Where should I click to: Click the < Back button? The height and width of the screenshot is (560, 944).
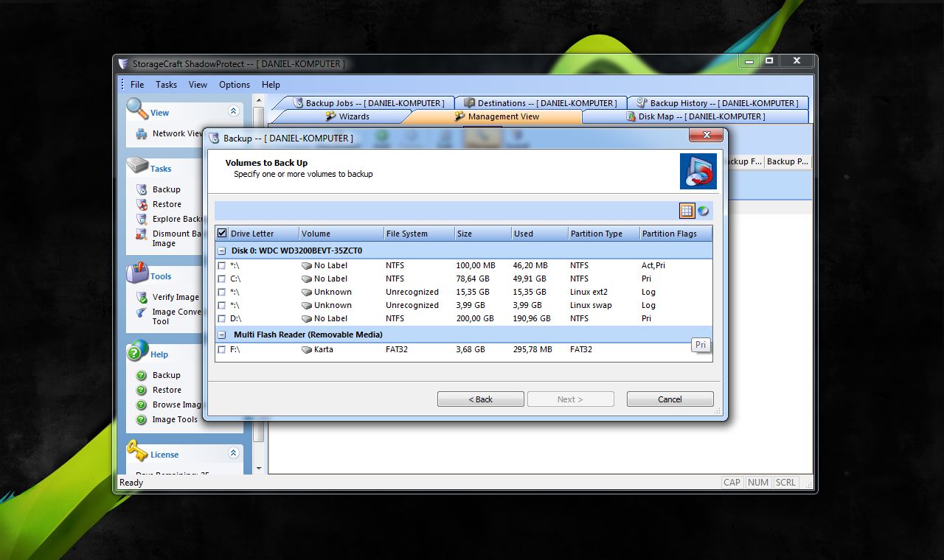[x=481, y=399]
